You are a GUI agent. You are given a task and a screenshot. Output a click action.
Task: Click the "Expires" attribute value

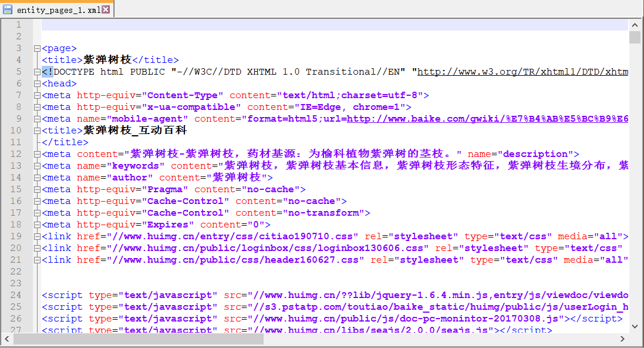168,225
